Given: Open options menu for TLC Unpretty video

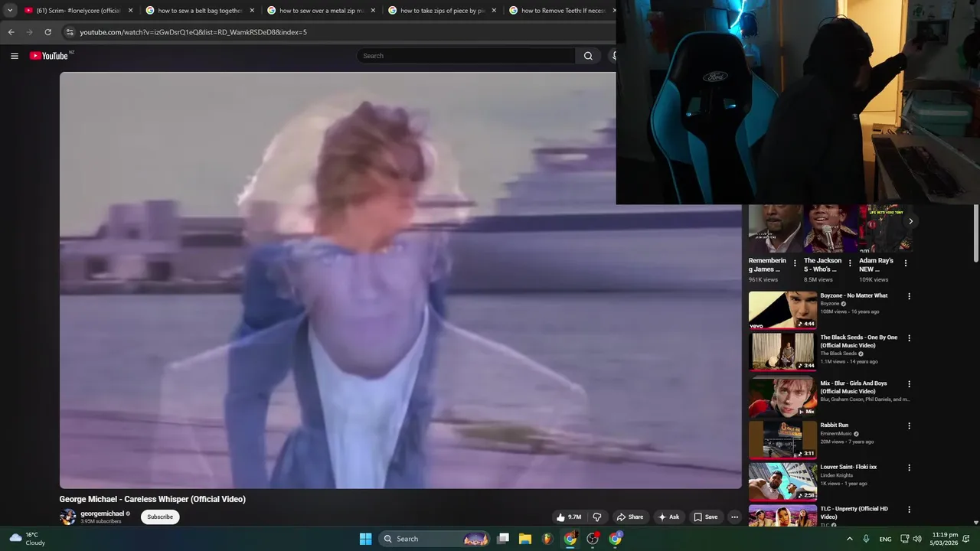Looking at the screenshot, I should pyautogui.click(x=910, y=510).
